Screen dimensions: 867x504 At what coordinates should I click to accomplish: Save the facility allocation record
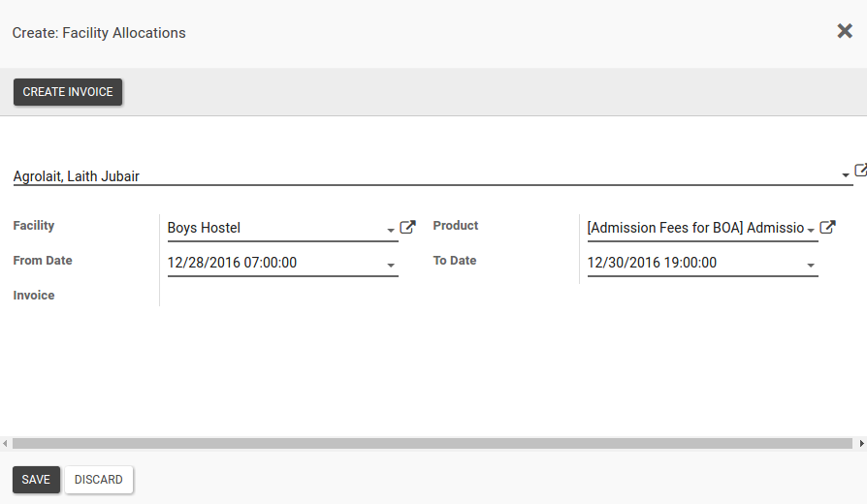pos(36,480)
